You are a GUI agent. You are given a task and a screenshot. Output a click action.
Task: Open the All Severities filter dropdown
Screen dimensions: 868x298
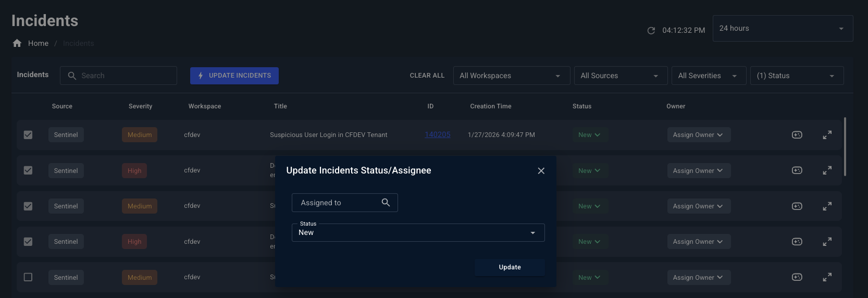pyautogui.click(x=709, y=76)
